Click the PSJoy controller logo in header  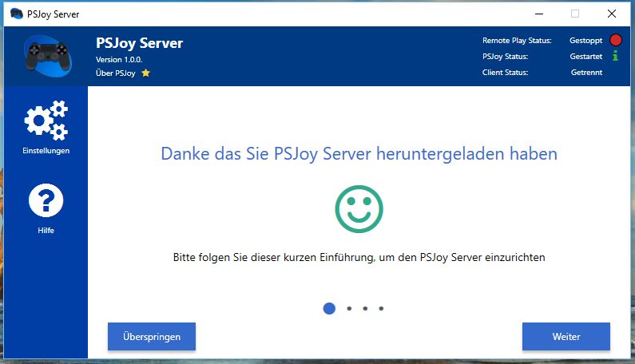tap(48, 56)
